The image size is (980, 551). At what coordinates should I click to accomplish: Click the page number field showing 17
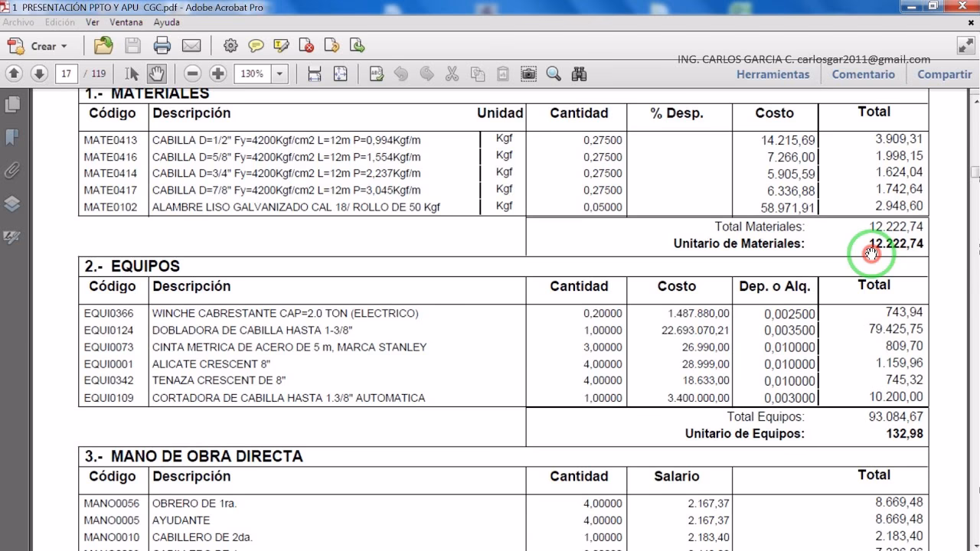tap(67, 73)
